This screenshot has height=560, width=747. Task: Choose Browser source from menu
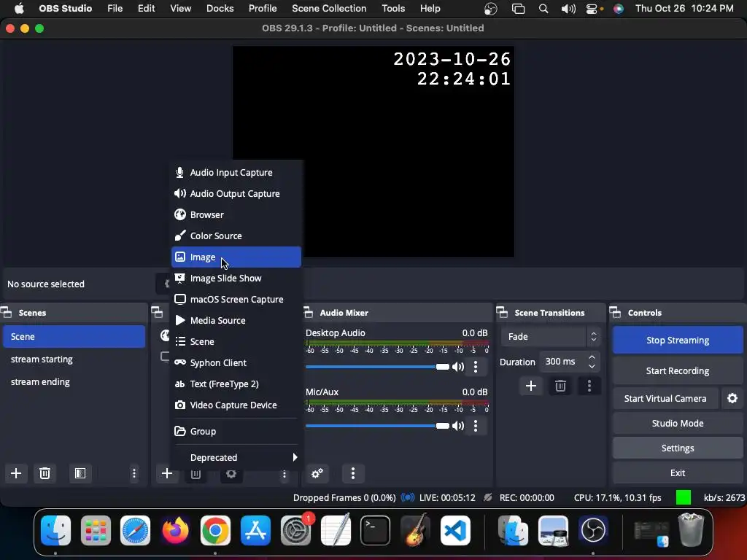click(x=236, y=215)
